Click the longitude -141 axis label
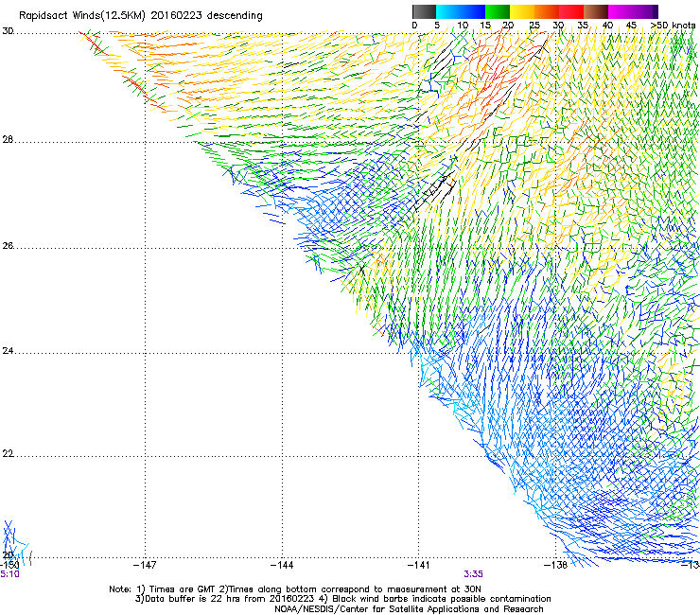Screen dimensions: 700x615 [418, 566]
